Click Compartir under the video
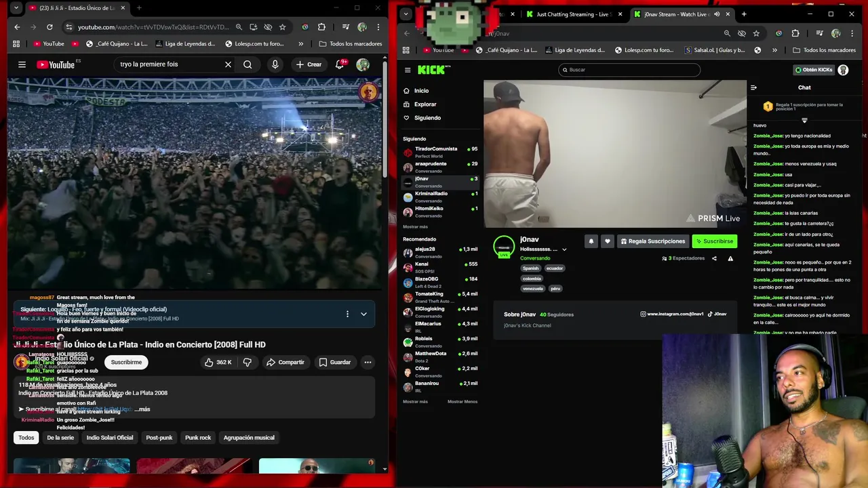Viewport: 868px width, 488px height. pyautogui.click(x=285, y=362)
